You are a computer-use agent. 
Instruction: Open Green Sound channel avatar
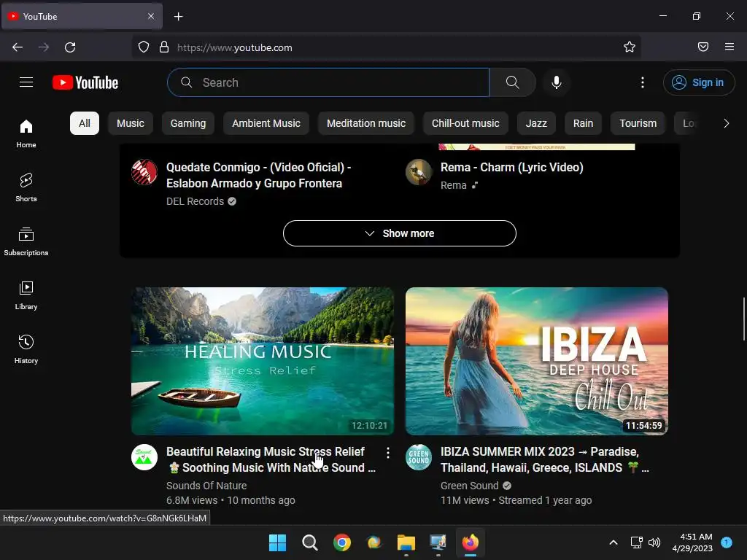(x=419, y=457)
